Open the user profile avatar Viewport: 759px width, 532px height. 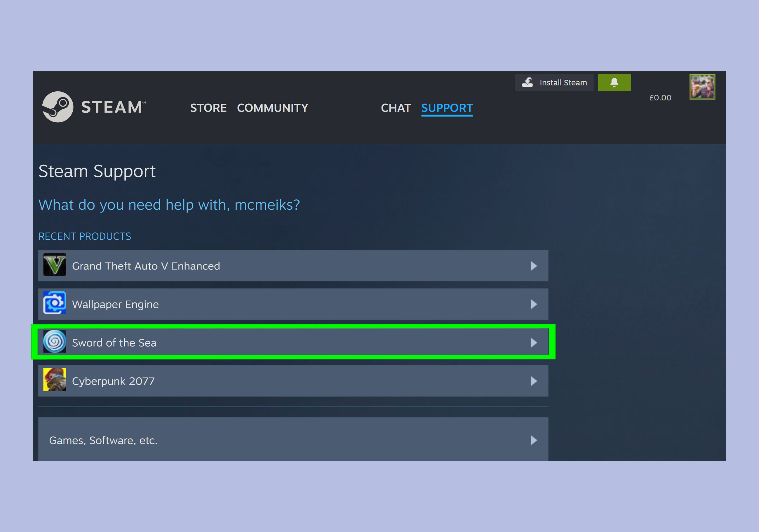702,87
